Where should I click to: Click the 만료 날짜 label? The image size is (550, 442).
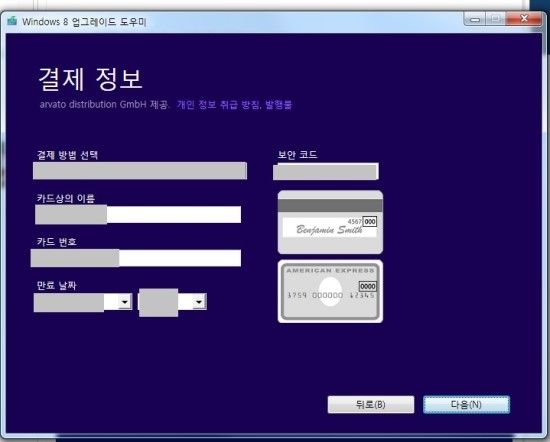pos(56,285)
